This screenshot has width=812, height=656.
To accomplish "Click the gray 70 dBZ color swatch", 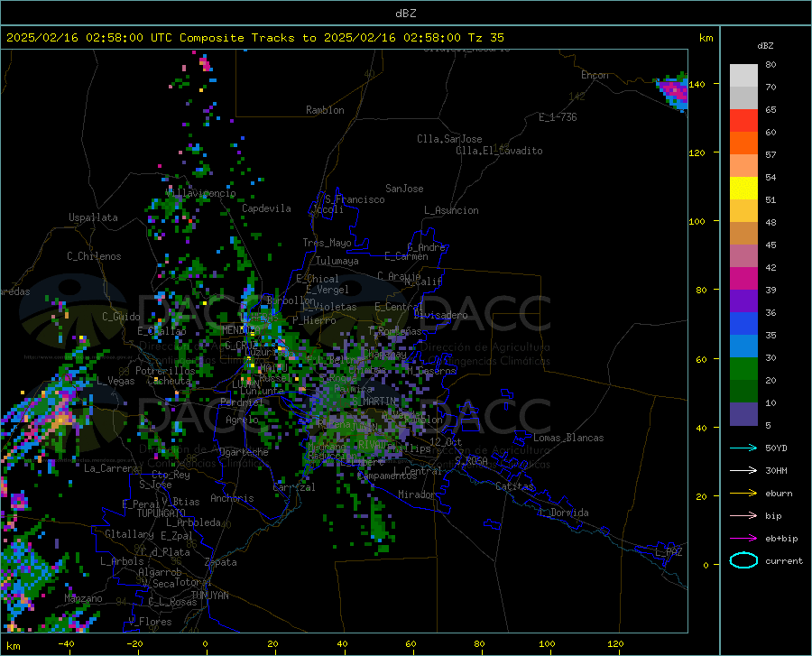I will 743,97.
